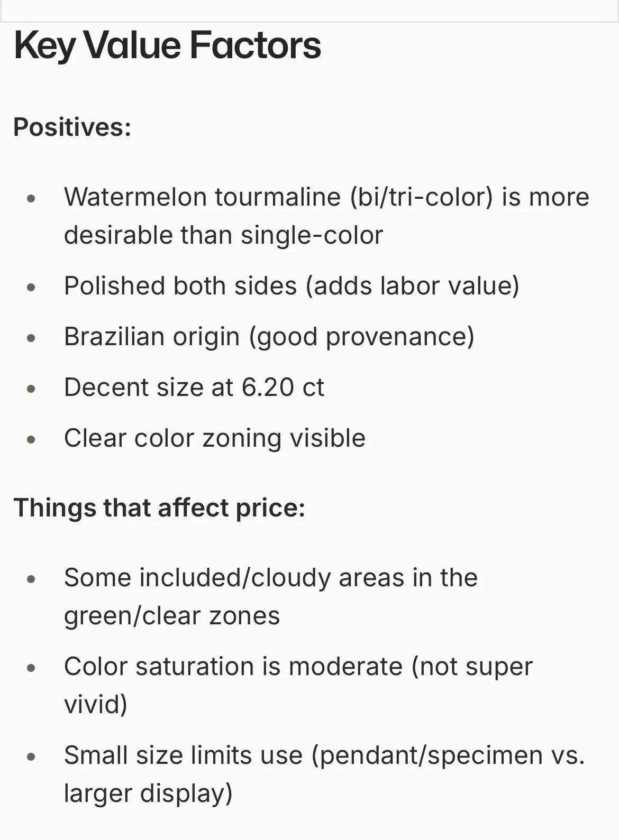The image size is (619, 840).
Task: Click the Some included/cloudy areas bullet
Action: 271,597
